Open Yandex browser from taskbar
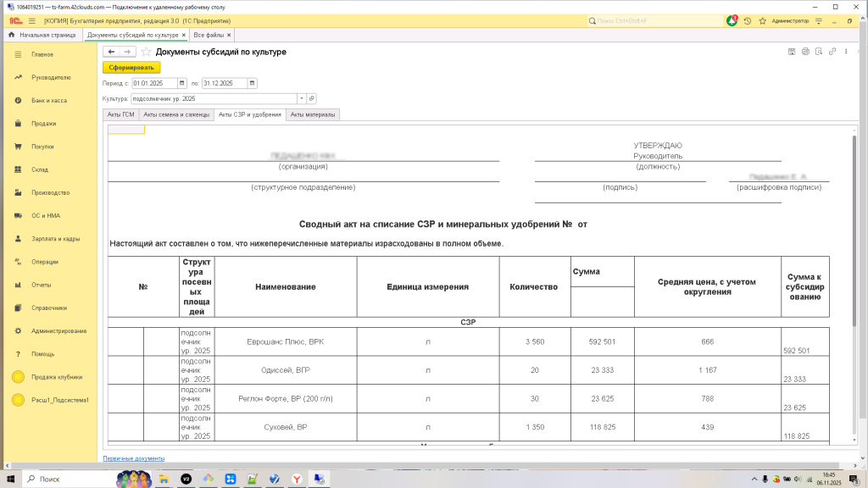 click(297, 480)
